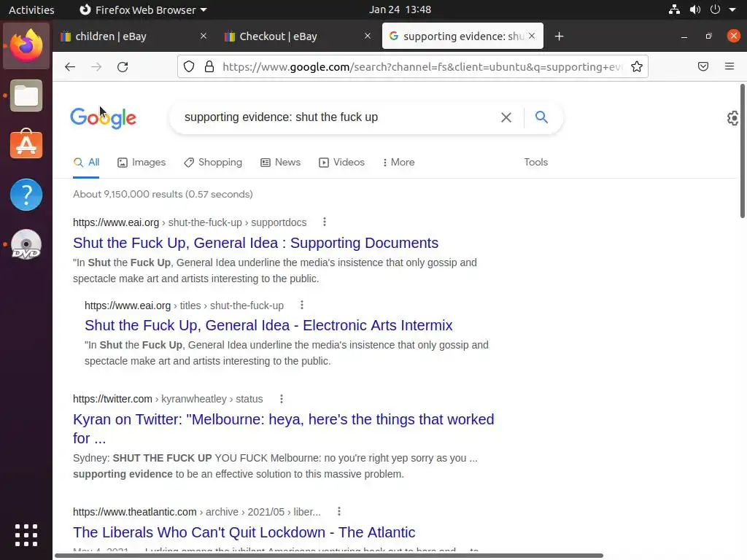
Task: Open the clock 'Jan 24 13:48' calendar
Action: (400, 9)
